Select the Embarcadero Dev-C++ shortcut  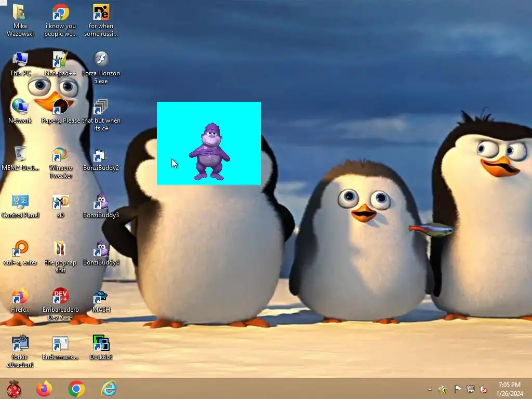point(60,303)
